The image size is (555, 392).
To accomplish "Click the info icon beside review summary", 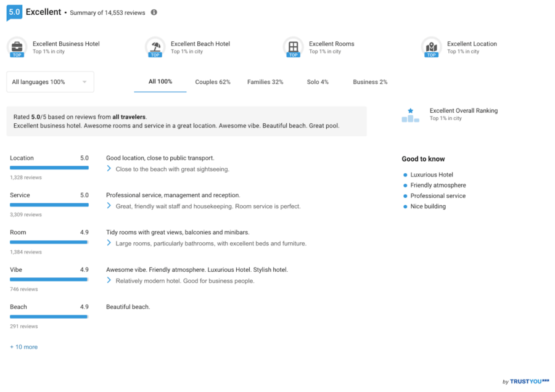I will tap(154, 12).
